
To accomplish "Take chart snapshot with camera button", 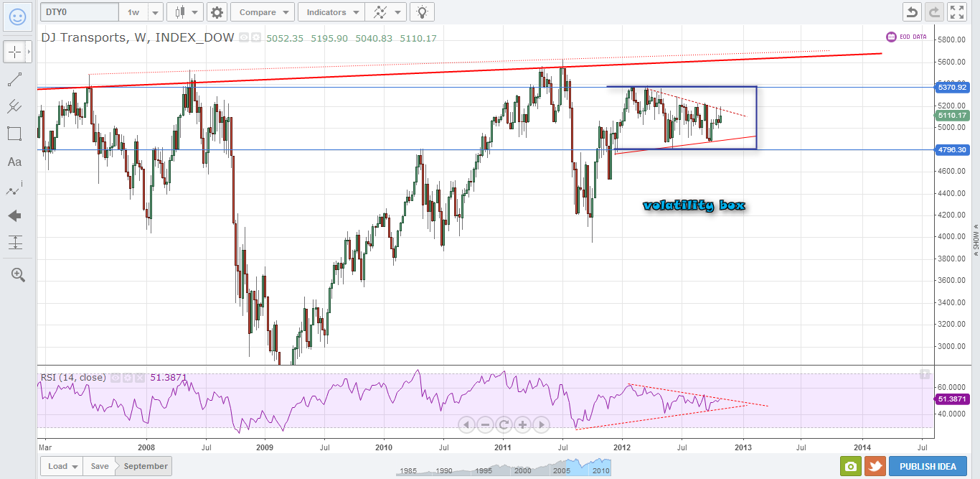I will point(850,466).
